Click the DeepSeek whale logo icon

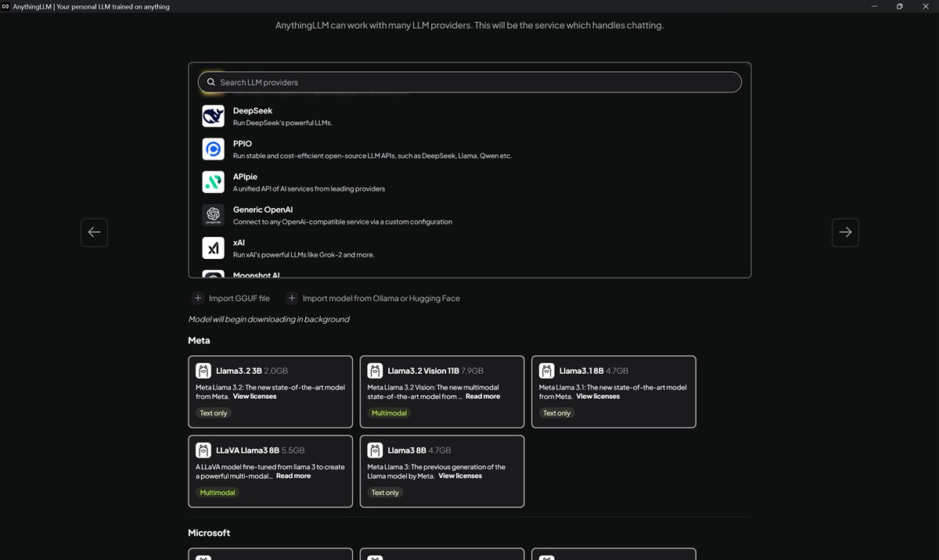[x=213, y=116]
